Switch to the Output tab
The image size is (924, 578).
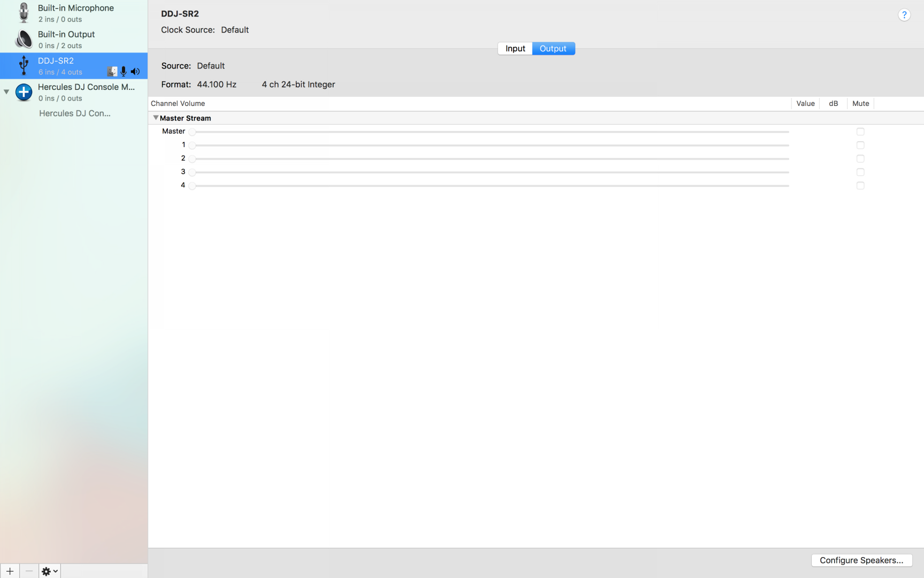click(553, 48)
